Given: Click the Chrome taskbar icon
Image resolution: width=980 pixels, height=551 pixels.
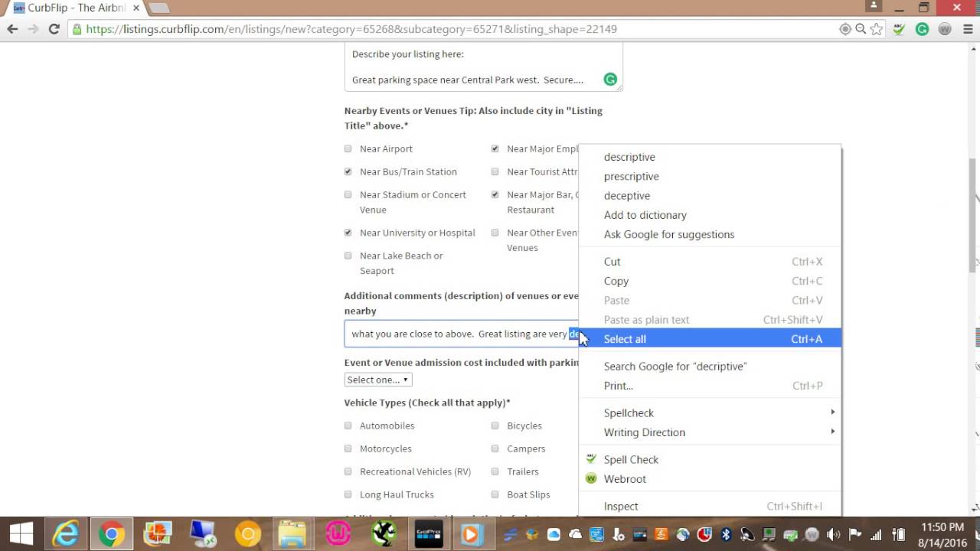Looking at the screenshot, I should (111, 533).
